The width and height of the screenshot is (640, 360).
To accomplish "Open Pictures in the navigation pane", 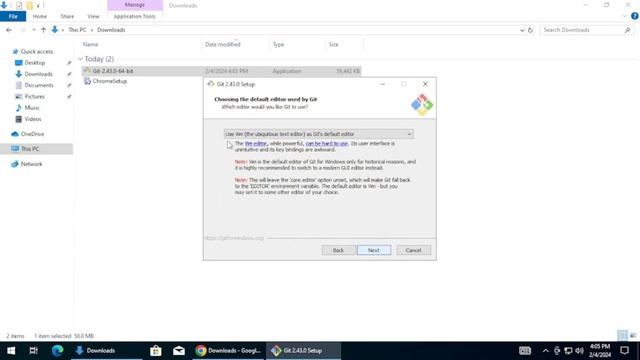I will pos(35,97).
